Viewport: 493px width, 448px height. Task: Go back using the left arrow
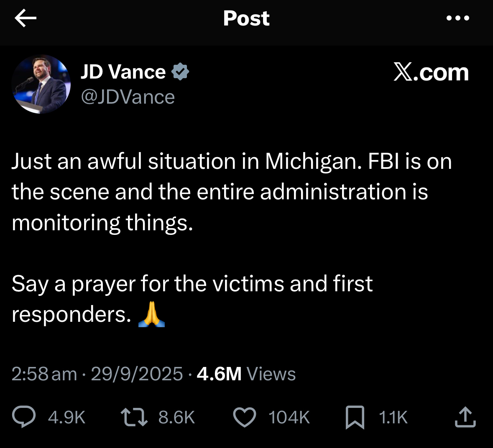[x=26, y=18]
